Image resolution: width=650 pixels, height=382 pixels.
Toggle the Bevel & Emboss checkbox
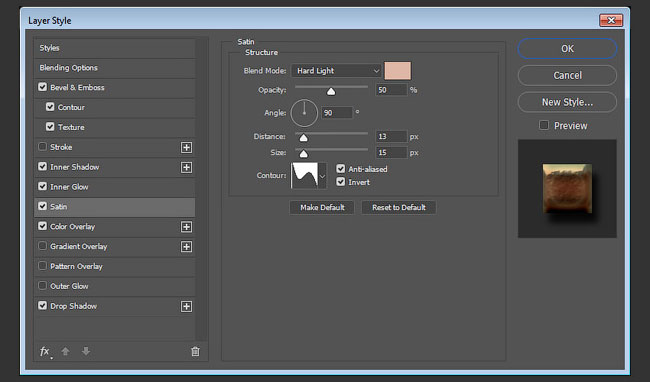pos(42,87)
